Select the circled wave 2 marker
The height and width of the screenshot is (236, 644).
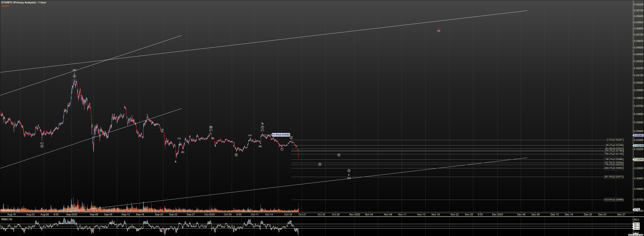(x=291, y=138)
